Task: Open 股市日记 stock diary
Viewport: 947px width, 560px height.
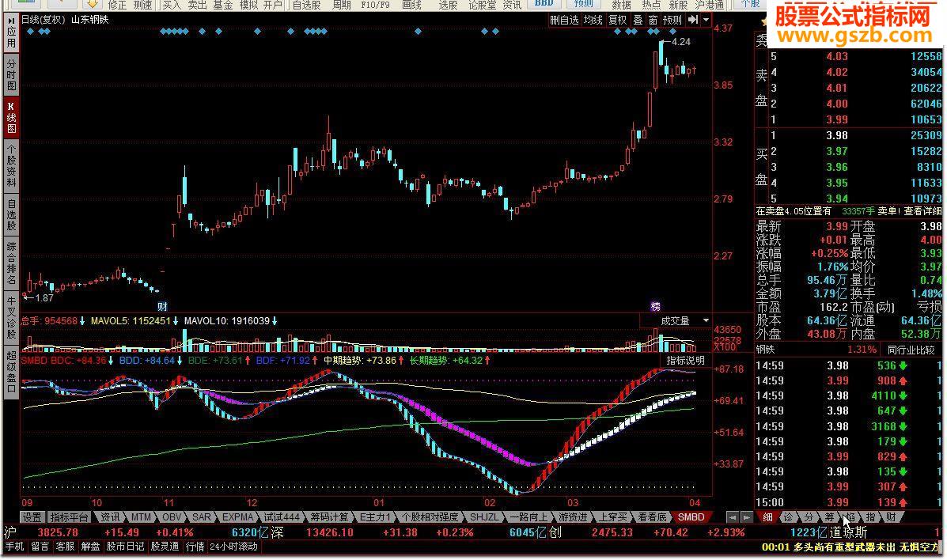Action: pos(126,547)
